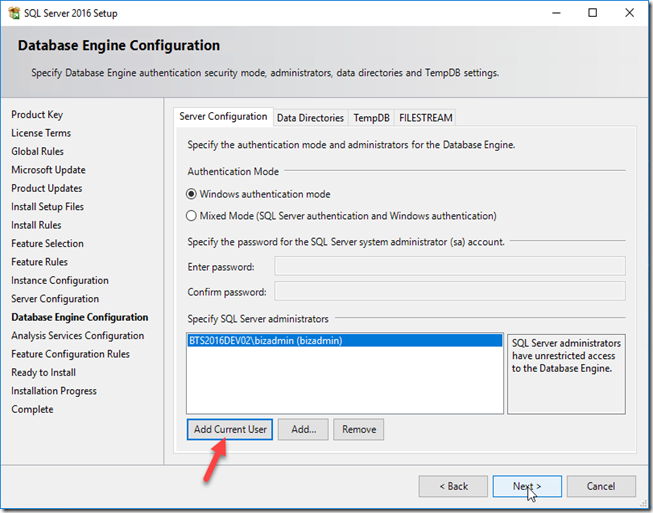Click Install Setup Files step

point(47,207)
